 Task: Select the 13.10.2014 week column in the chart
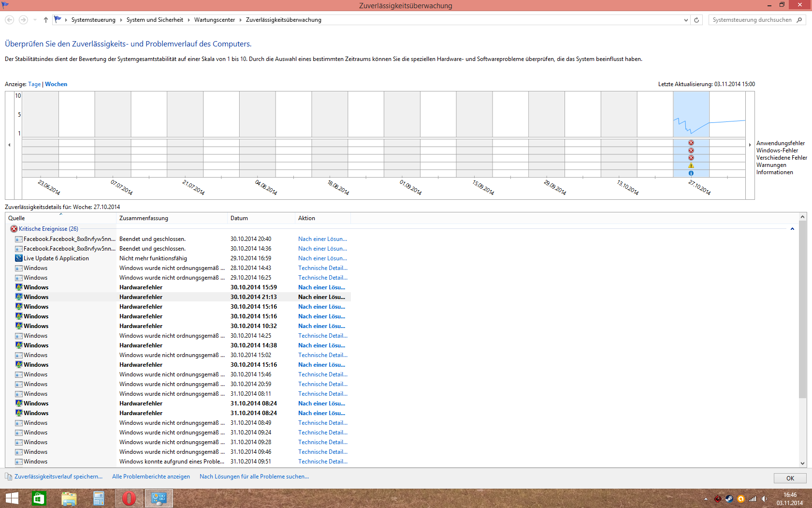coord(619,134)
